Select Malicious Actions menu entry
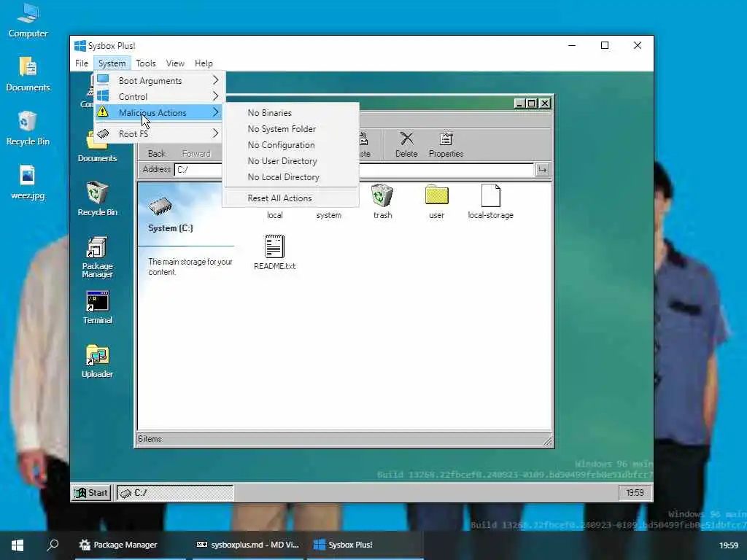The height and width of the screenshot is (560, 747). (158, 113)
